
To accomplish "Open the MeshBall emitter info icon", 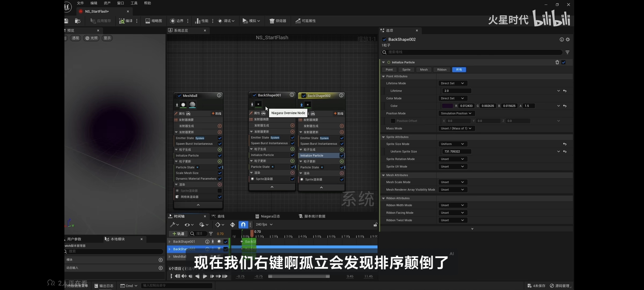I will 219,96.
